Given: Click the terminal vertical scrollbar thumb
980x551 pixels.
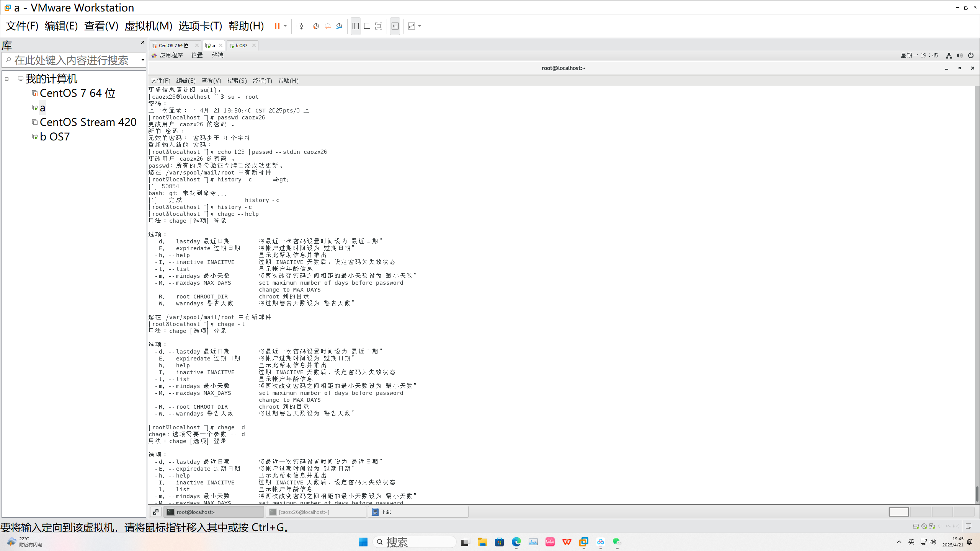Looking at the screenshot, I should [977, 494].
